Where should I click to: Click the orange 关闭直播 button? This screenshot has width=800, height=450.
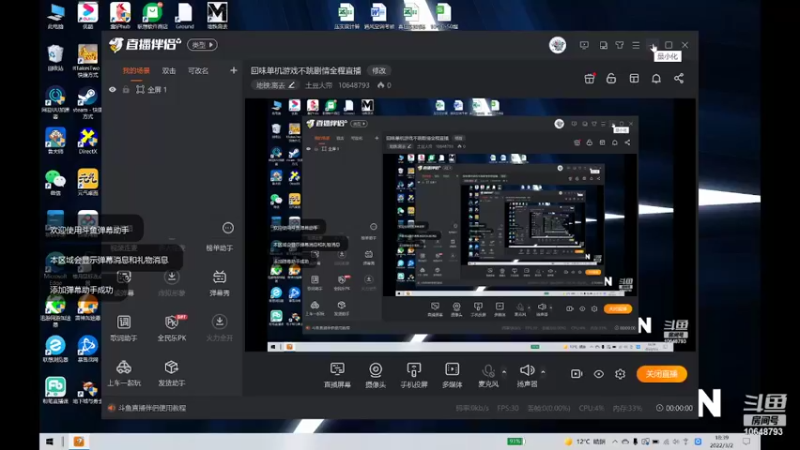pos(662,374)
